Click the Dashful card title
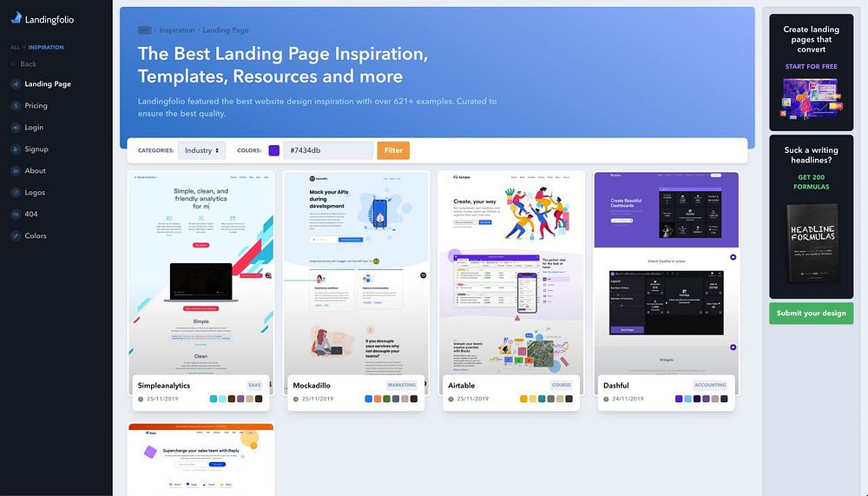Screen dimensions: 868x496 (616, 385)
